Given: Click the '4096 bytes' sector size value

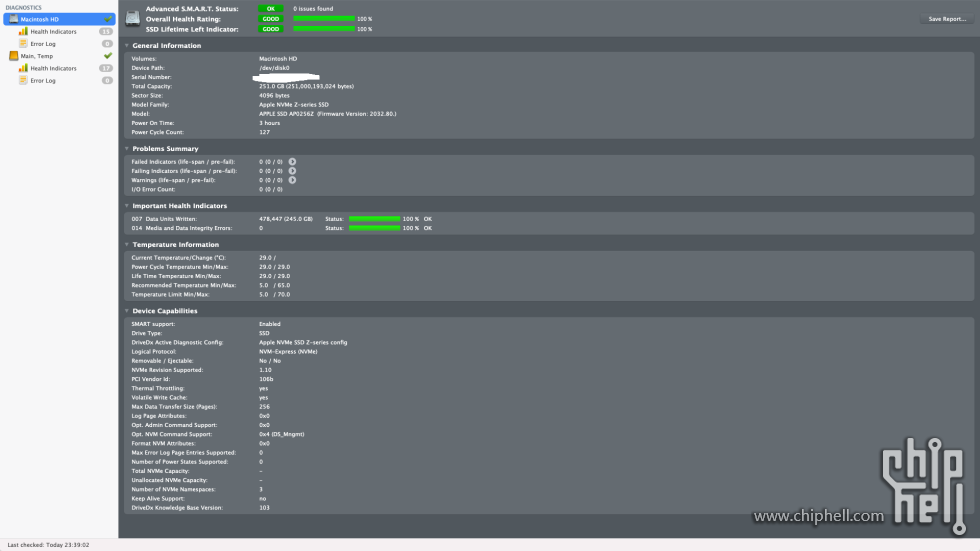Looking at the screenshot, I should click(274, 96).
